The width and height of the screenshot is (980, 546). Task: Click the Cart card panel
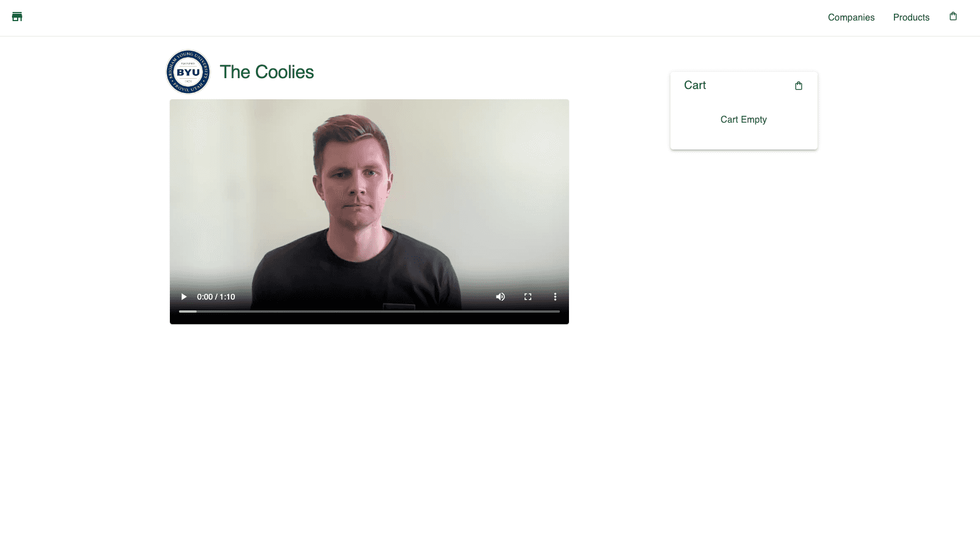tap(743, 111)
